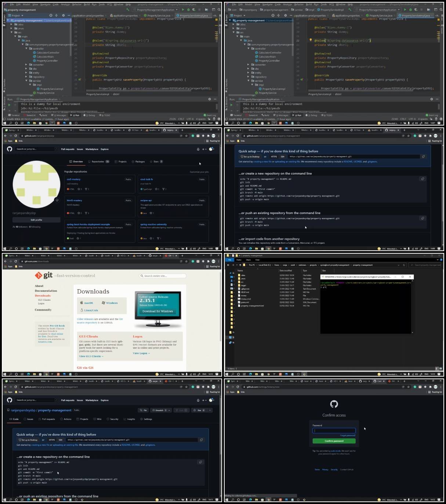Open the Windows download link on git-scm
446x504 pixels.
click(x=110, y=303)
